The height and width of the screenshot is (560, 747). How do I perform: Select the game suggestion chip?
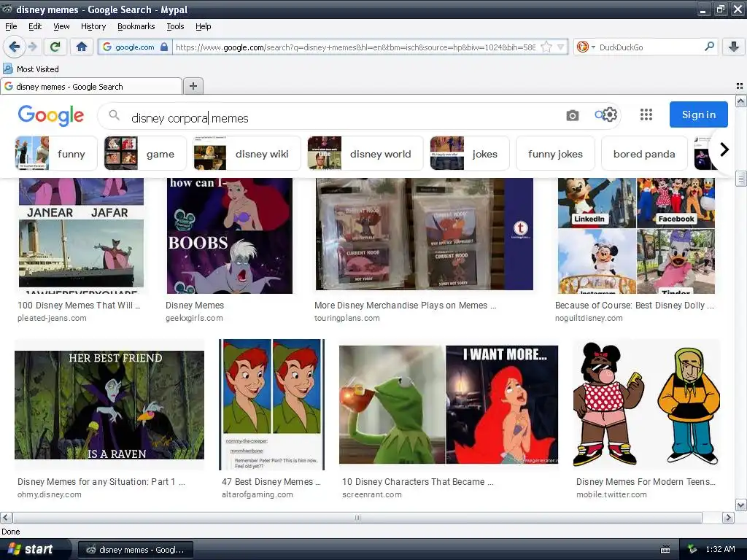pyautogui.click(x=145, y=153)
